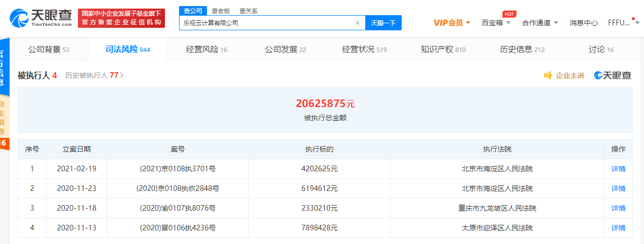The height and width of the screenshot is (244, 644).
Task: Click the amount 6194612元
Action: point(319,188)
